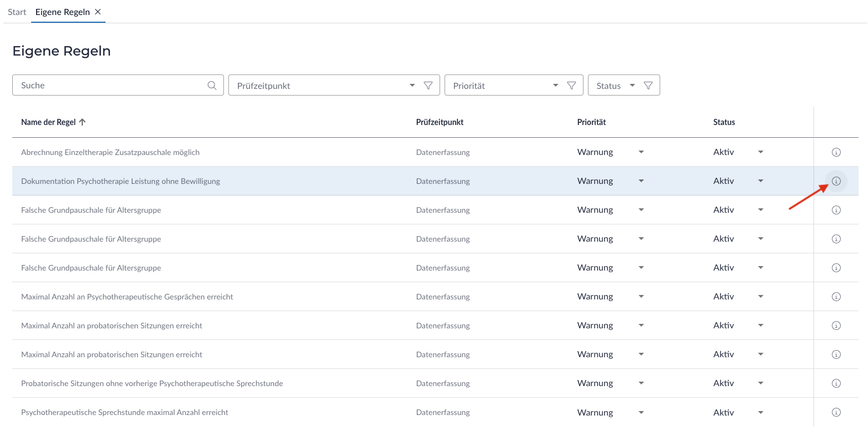Screen dimensions: 868x440
Task: Select the Probatorische Sitzungen ohne vorherige rule row
Action: 152,383
